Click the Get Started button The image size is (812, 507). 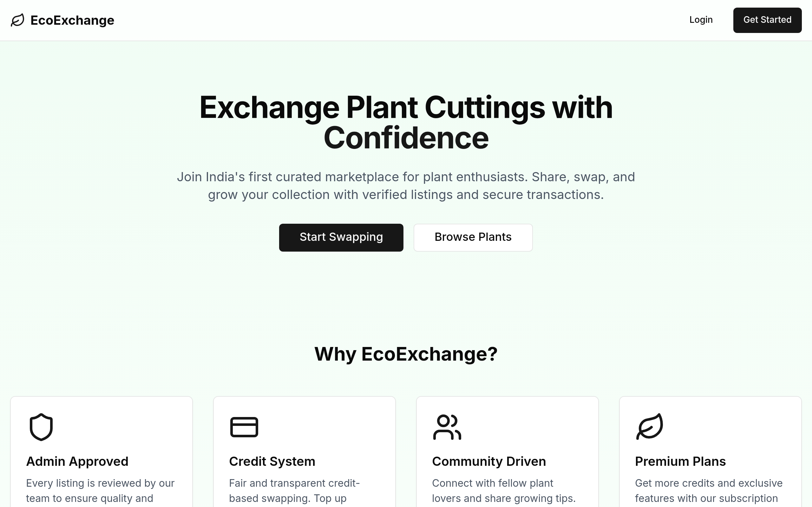pos(767,20)
